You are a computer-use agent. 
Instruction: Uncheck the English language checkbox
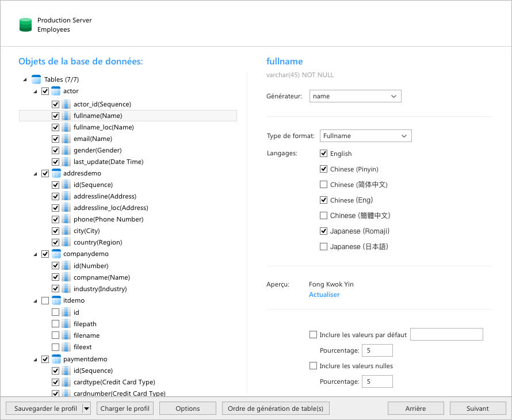323,153
